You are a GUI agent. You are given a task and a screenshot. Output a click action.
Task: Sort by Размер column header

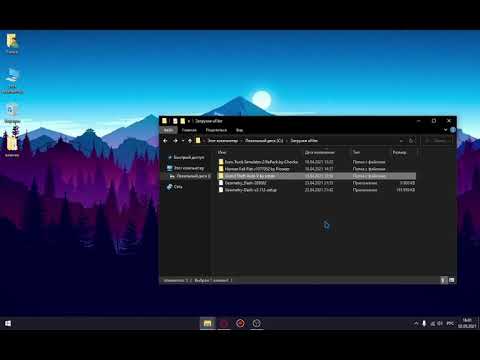point(399,152)
